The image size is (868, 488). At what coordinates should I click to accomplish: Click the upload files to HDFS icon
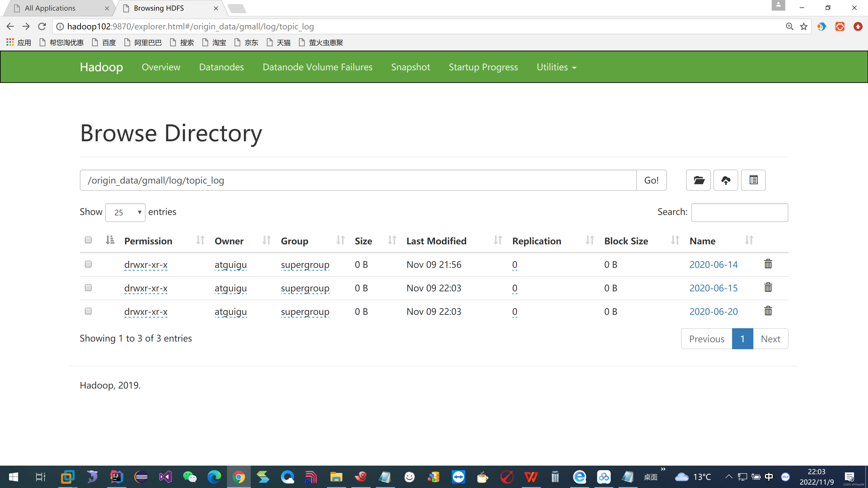tap(726, 180)
